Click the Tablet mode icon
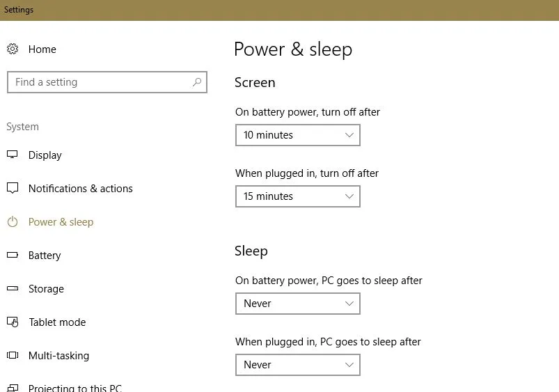Screen dimensions: 559x392 [13, 322]
